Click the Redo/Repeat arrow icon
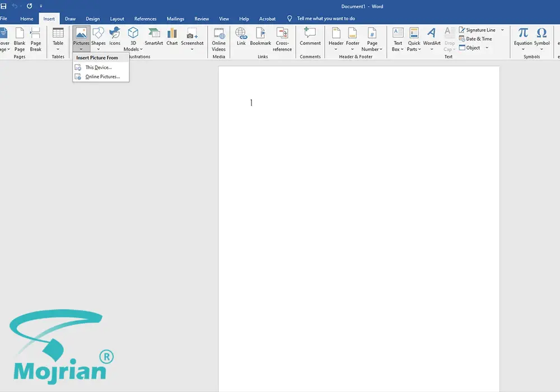 click(x=29, y=6)
